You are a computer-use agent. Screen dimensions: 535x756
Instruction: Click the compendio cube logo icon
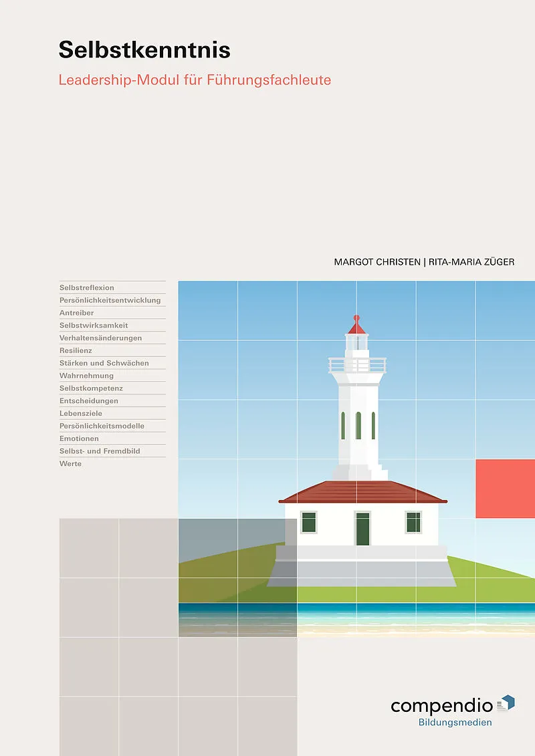[x=506, y=703]
